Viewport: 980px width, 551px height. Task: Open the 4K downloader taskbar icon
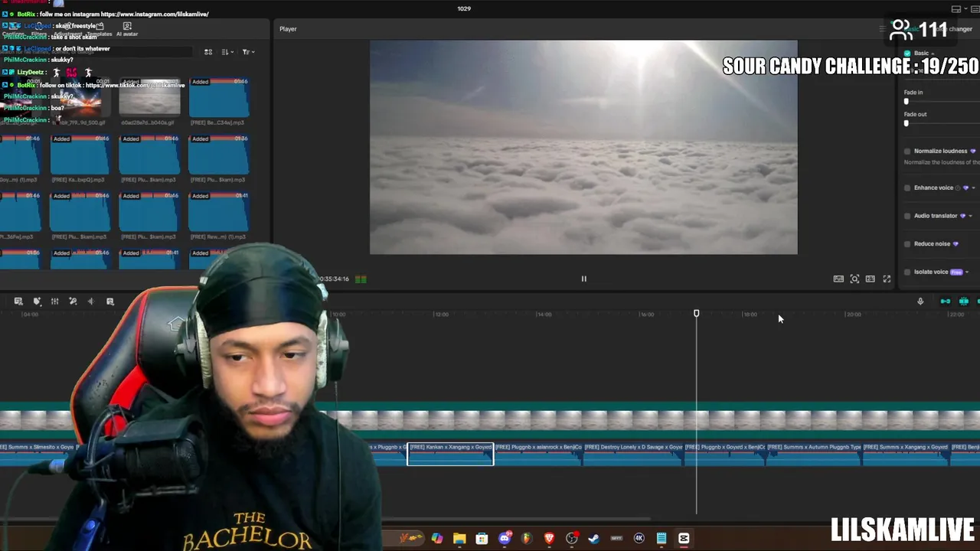click(x=639, y=539)
